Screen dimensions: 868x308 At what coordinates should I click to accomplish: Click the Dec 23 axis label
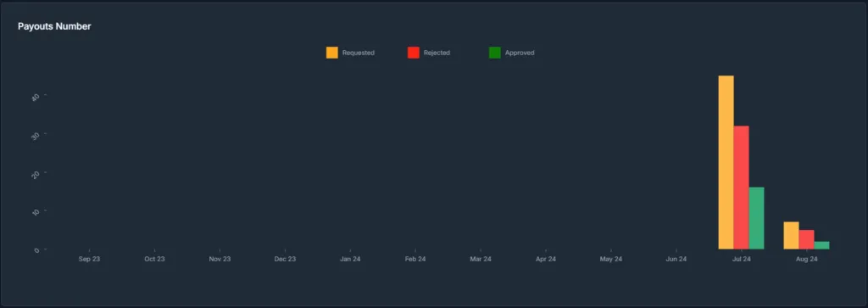[285, 260]
